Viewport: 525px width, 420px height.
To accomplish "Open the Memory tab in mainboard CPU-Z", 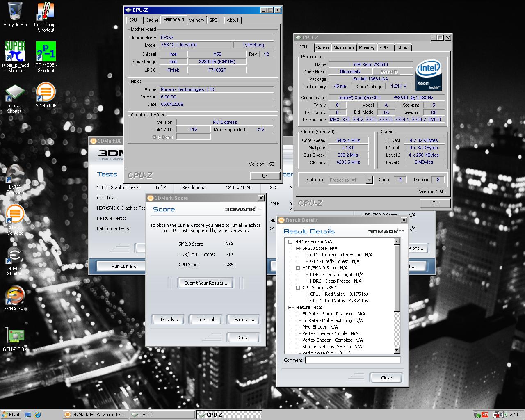I will (196, 20).
